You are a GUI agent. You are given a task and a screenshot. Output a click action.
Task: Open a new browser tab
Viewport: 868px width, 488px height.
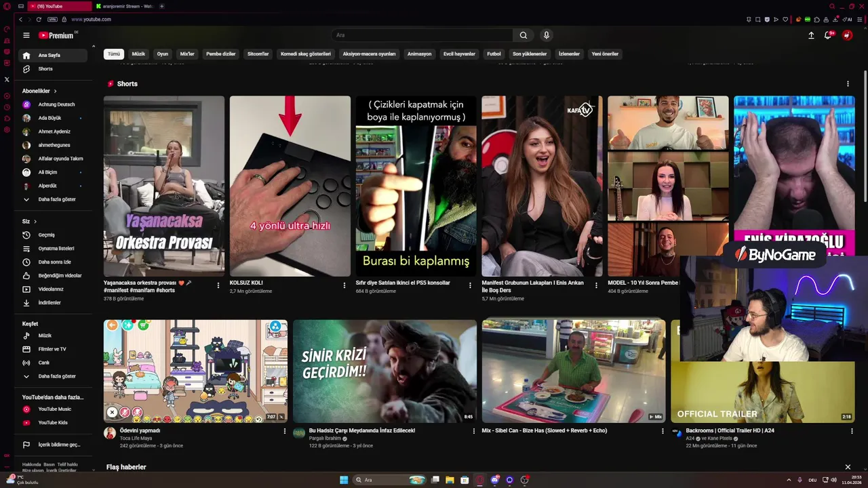(x=161, y=6)
